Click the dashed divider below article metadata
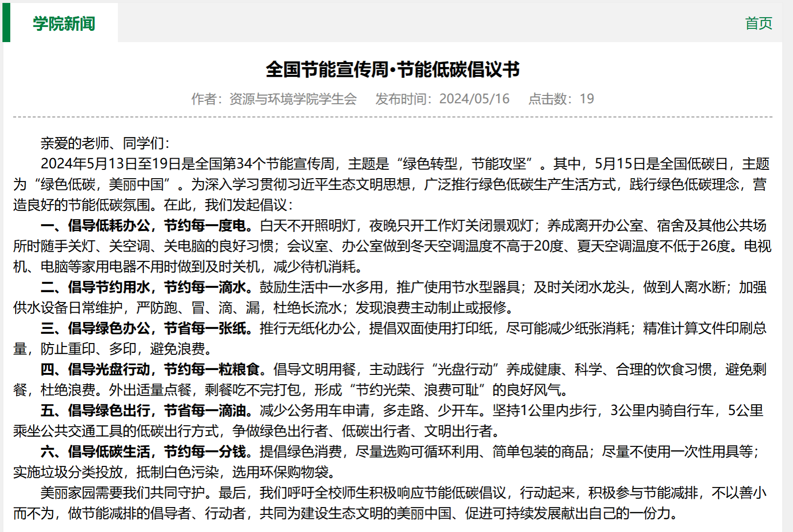793x532 pixels. pos(393,117)
